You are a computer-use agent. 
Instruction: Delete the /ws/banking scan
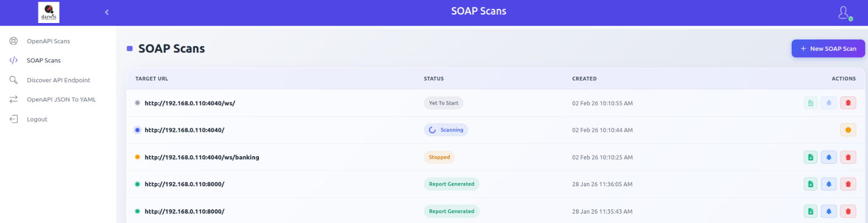[848, 157]
